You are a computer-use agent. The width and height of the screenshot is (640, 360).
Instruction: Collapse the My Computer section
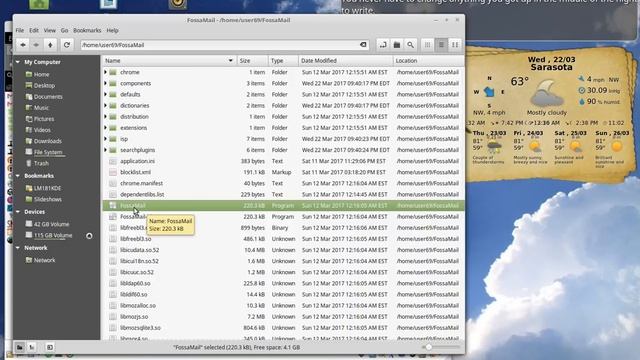pos(18,62)
